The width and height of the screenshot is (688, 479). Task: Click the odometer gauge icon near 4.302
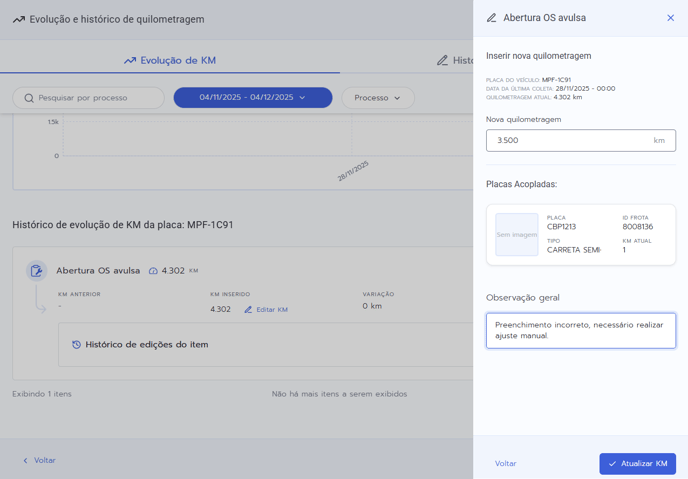[x=153, y=271]
